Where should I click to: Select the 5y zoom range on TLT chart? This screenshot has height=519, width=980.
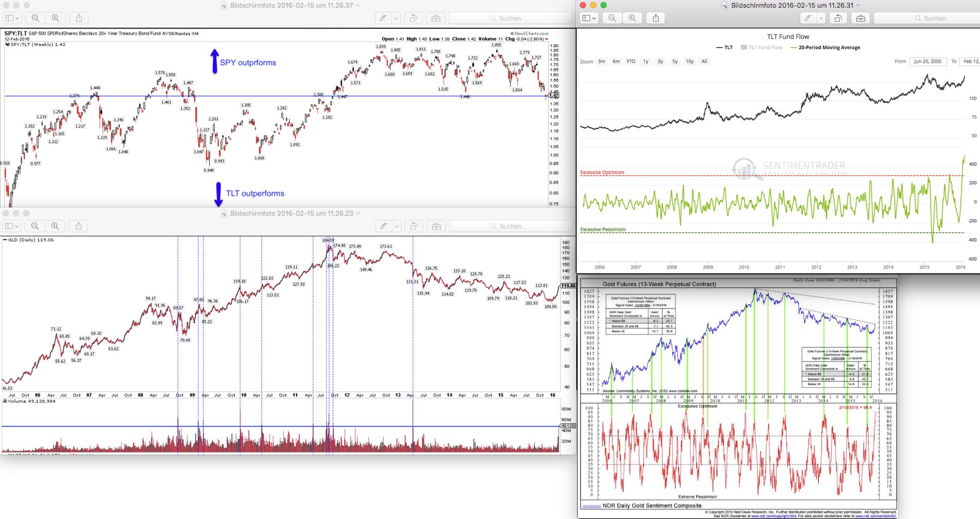(675, 61)
